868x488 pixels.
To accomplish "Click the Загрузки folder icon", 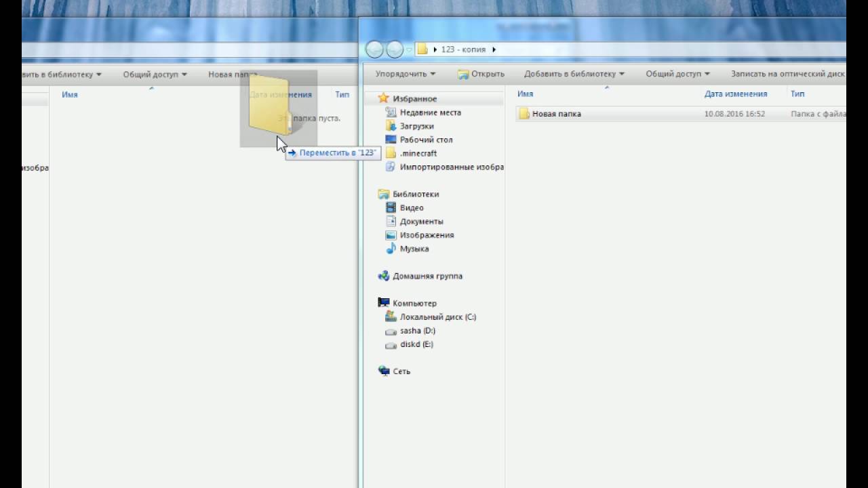I will pyautogui.click(x=391, y=126).
